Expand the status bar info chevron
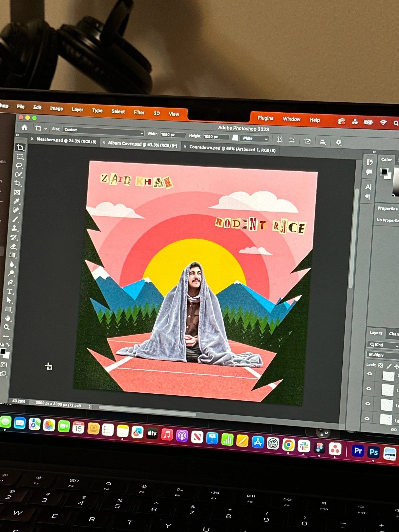The image size is (399, 532). click(90, 407)
